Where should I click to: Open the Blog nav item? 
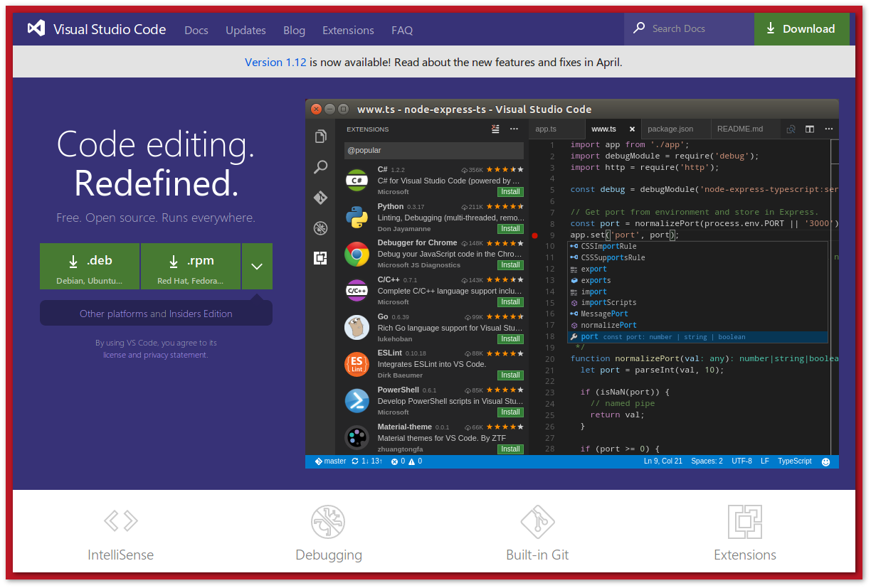(294, 30)
